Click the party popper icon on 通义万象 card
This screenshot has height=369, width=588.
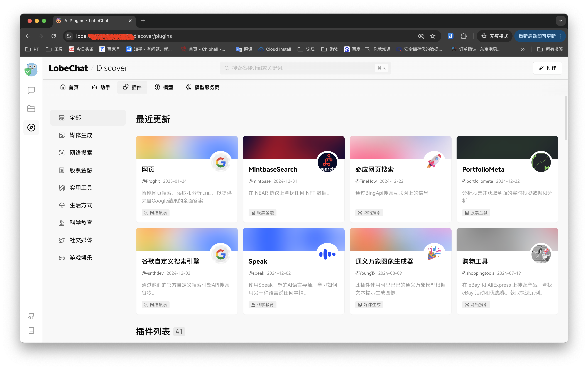[434, 253]
